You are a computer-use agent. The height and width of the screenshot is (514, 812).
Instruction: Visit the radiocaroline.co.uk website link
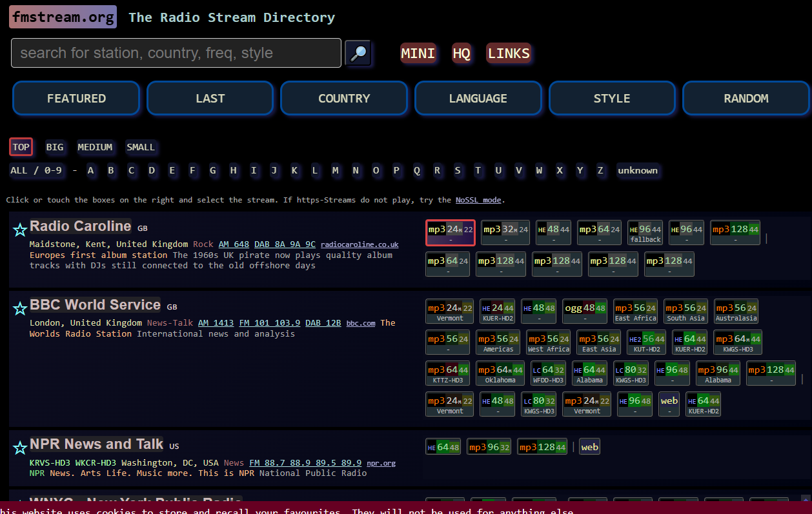[360, 244]
